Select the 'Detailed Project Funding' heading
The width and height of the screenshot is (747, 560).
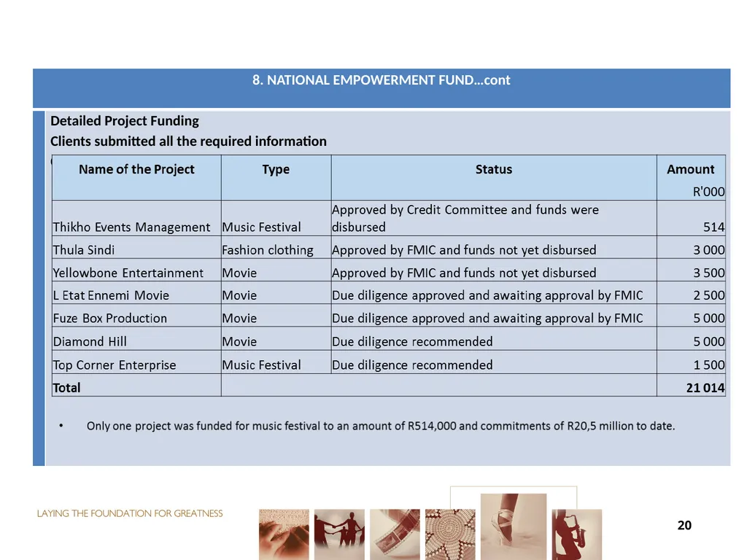coord(125,121)
